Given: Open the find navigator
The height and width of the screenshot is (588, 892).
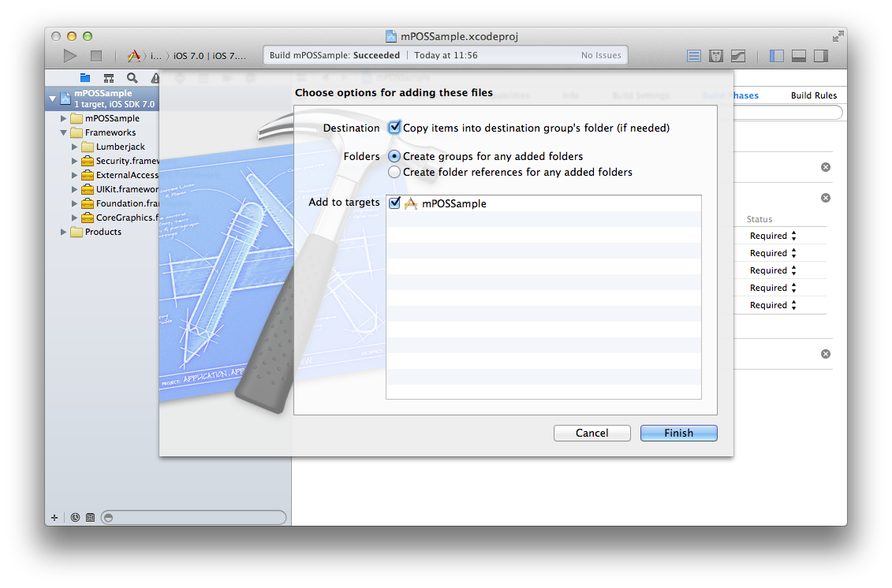Looking at the screenshot, I should (132, 78).
